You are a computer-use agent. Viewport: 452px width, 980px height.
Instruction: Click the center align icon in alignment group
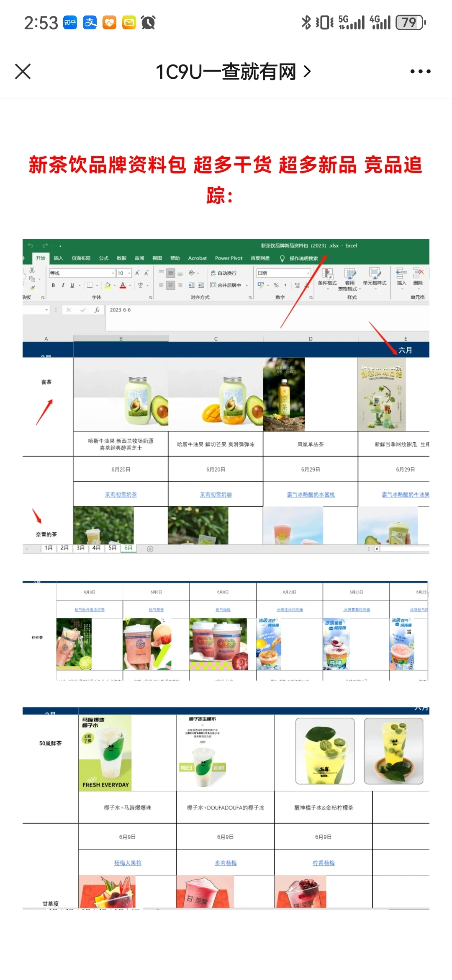click(170, 285)
